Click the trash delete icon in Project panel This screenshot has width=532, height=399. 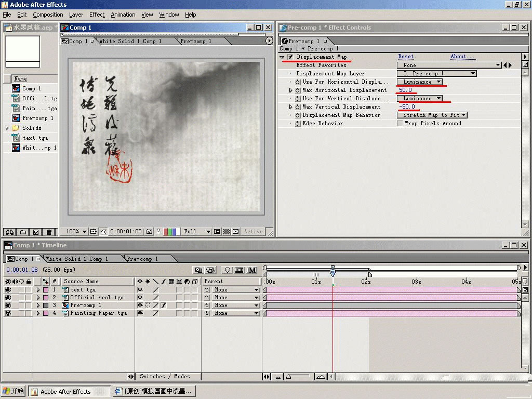(x=49, y=232)
